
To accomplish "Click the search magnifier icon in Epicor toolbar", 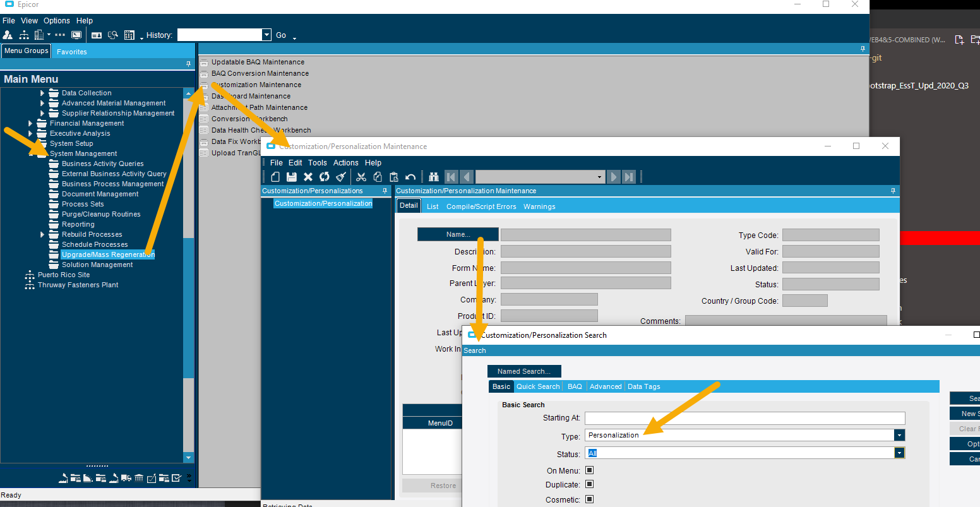I will 113,35.
